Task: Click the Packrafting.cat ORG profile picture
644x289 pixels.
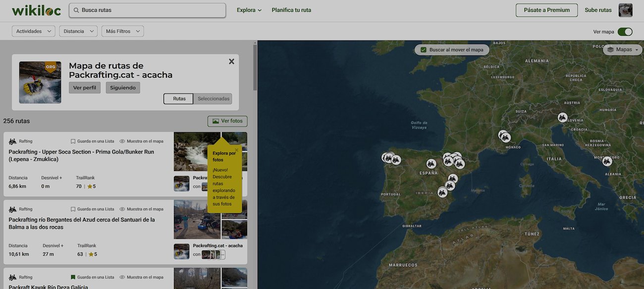Action: [x=40, y=82]
